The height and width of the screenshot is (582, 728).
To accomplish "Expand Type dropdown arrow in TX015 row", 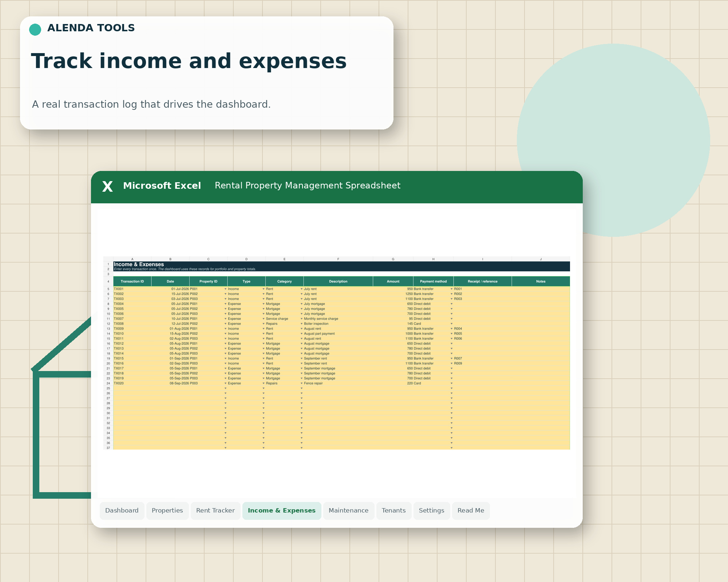I will [264, 359].
